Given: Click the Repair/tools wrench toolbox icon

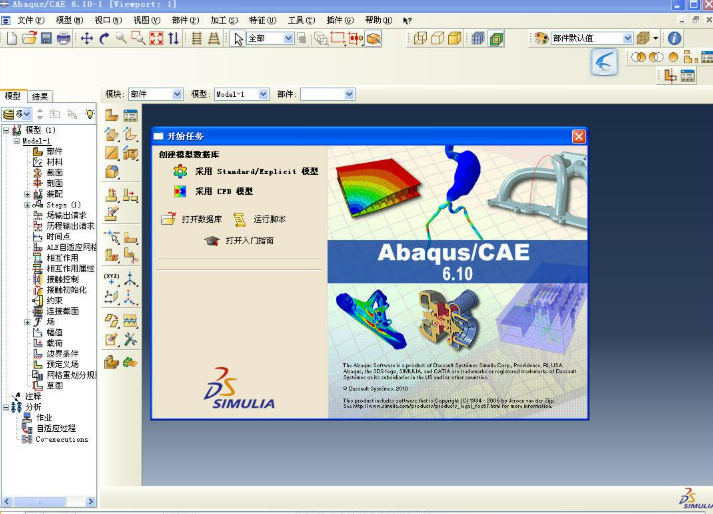Looking at the screenshot, I should point(130,339).
